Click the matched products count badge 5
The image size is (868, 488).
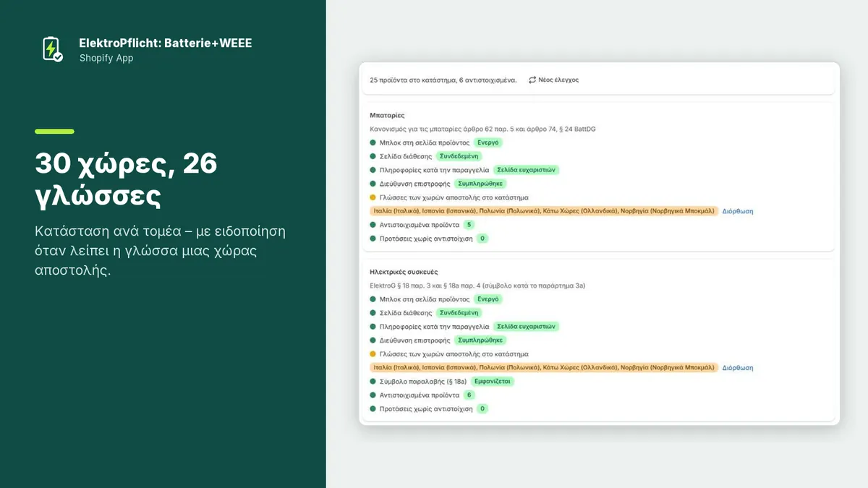point(469,225)
